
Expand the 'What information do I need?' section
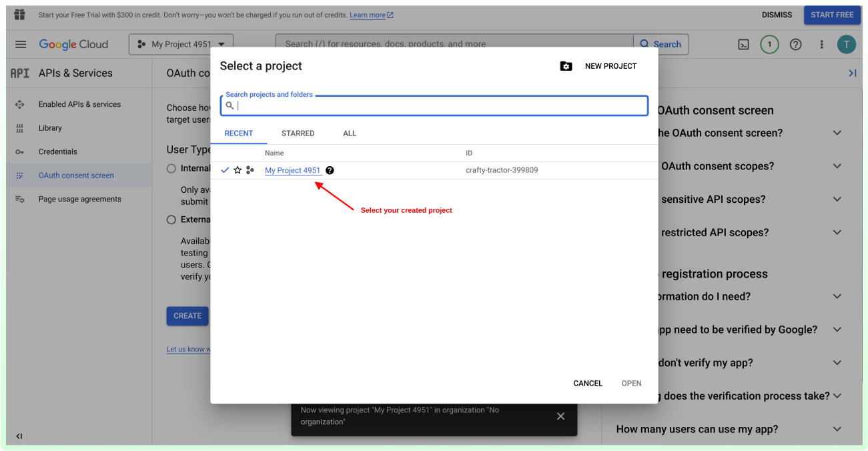(x=836, y=296)
